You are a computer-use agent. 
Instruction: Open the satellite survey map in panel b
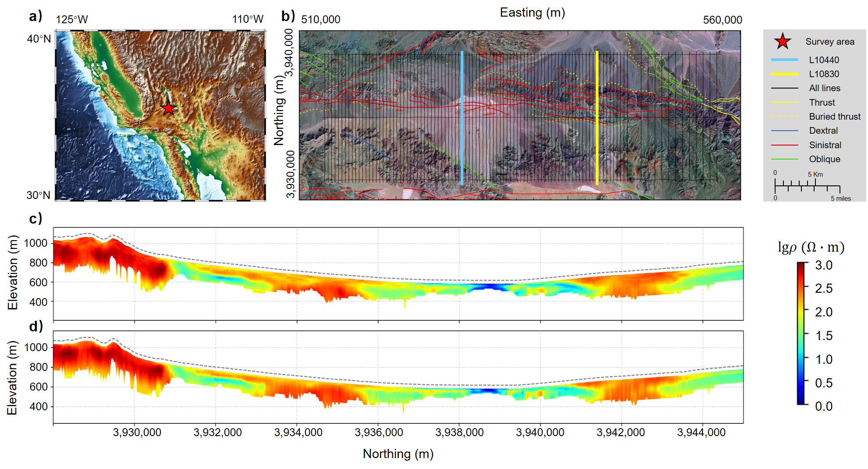(520, 115)
